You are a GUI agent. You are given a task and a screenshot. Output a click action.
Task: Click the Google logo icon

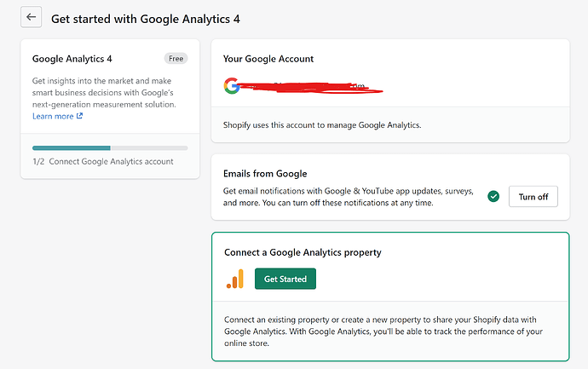[x=232, y=85]
